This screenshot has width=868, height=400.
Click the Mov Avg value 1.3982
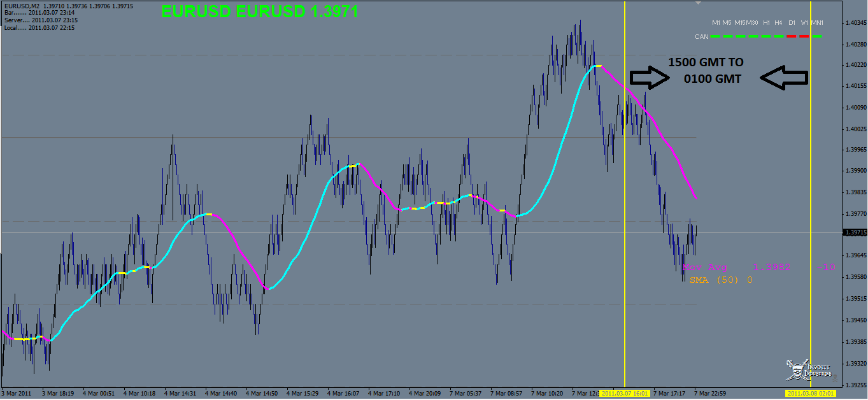coord(771,268)
